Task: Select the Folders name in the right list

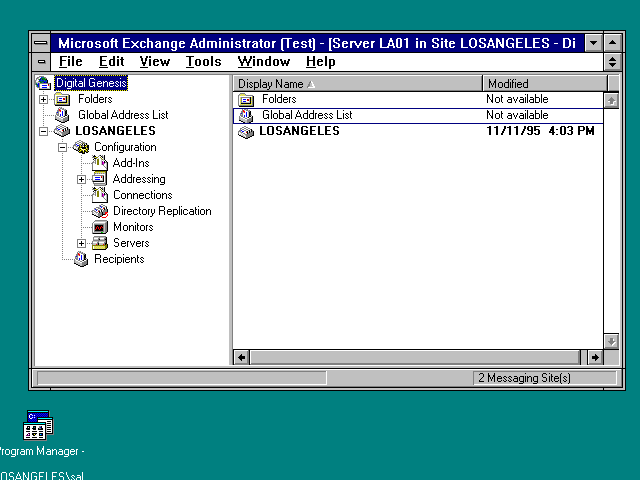Action: (279, 99)
